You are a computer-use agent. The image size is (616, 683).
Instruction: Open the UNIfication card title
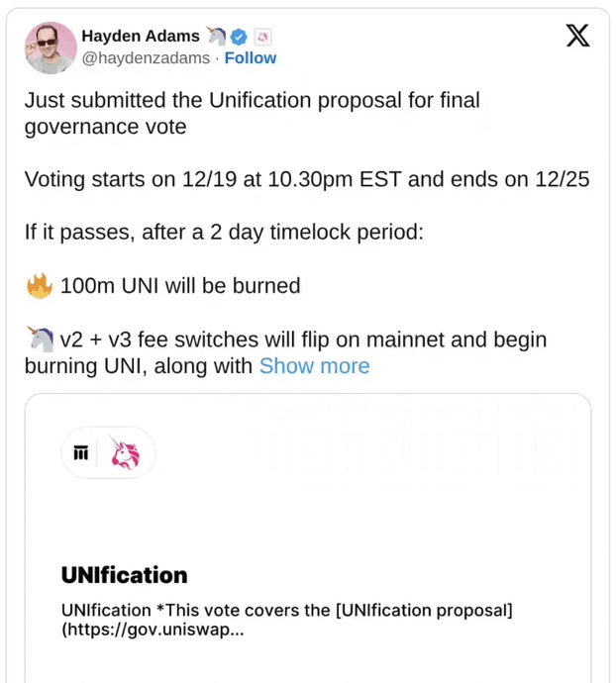tap(124, 575)
